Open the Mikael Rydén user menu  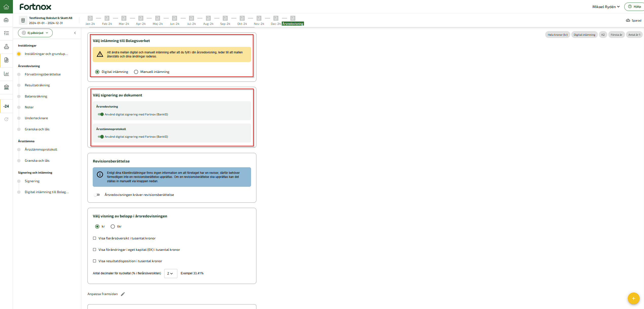606,7
